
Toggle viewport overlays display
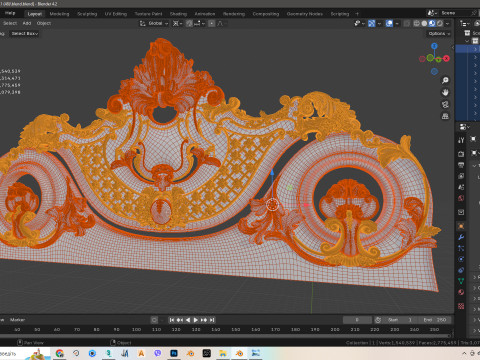point(389,23)
